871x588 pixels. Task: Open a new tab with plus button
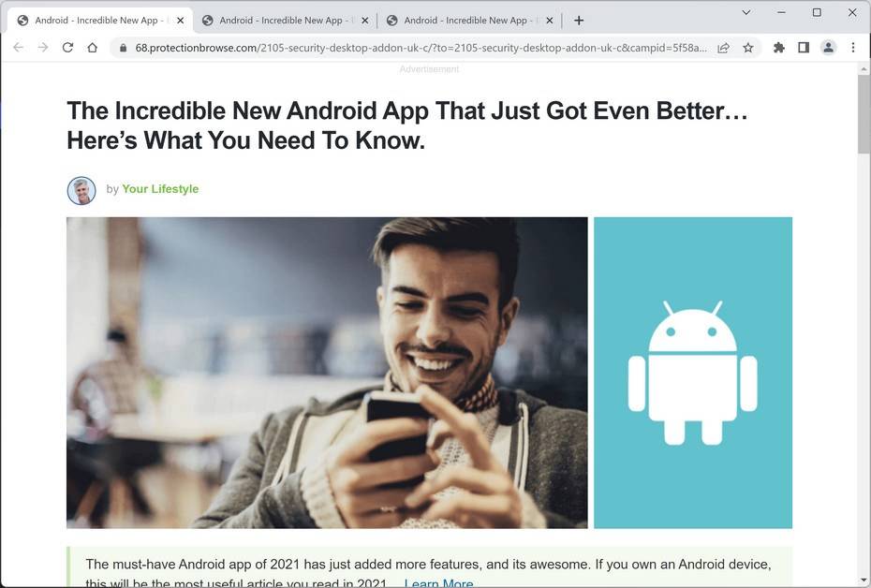coord(579,21)
